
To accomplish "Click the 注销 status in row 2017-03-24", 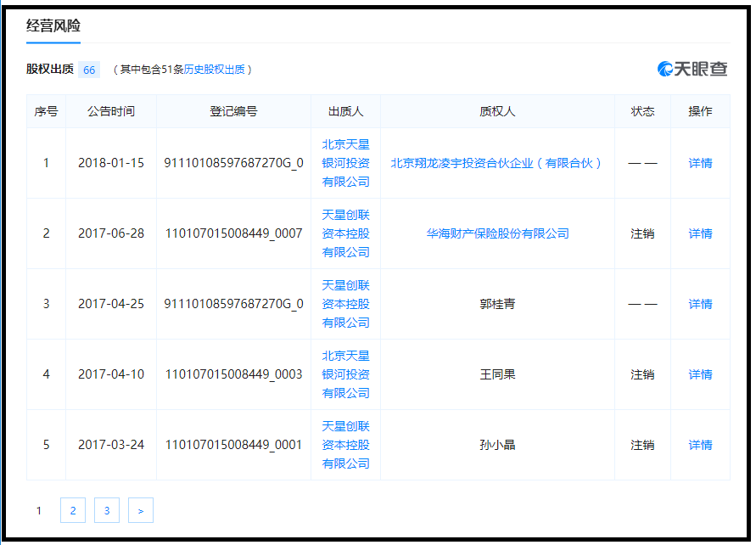I will 642,445.
